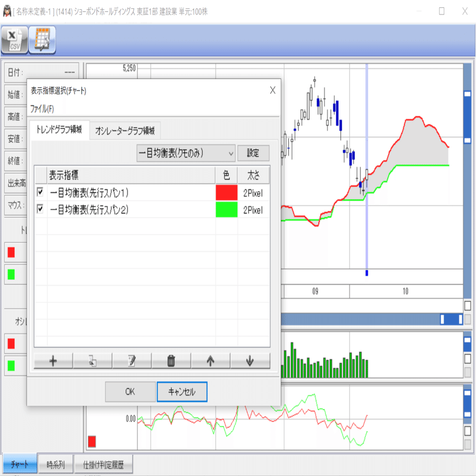Screen dimensions: 476x476
Task: Click horizontal chart range slider handle
Action: click(x=452, y=319)
